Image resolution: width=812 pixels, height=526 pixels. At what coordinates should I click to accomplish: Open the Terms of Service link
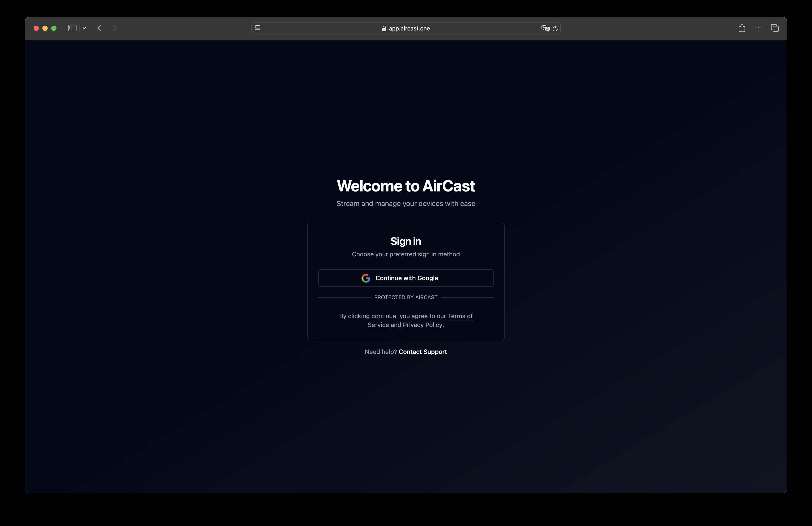(x=460, y=316)
